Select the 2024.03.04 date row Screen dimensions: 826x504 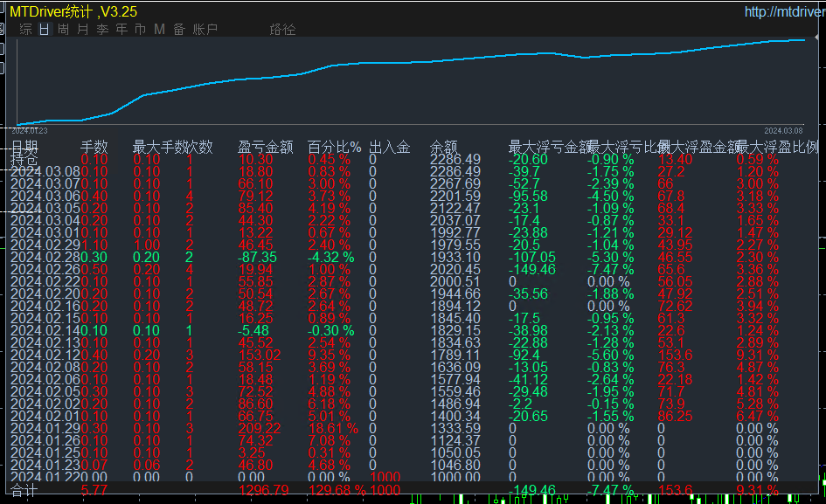(x=45, y=220)
